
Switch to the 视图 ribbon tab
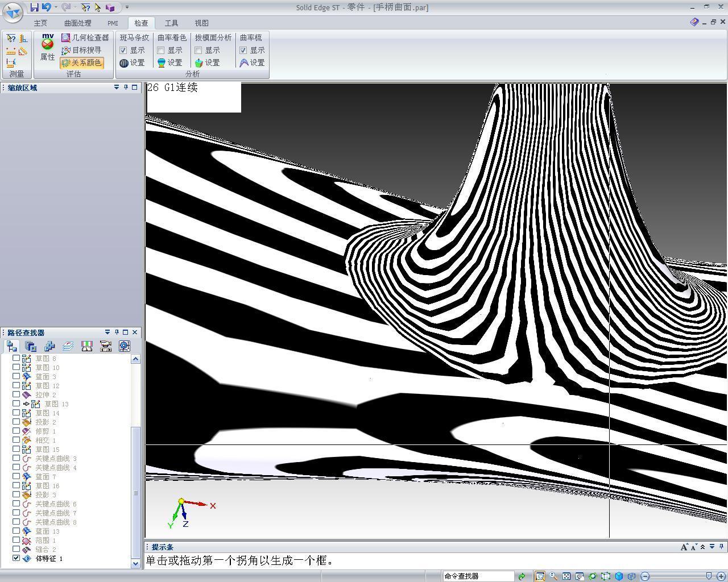tap(201, 23)
